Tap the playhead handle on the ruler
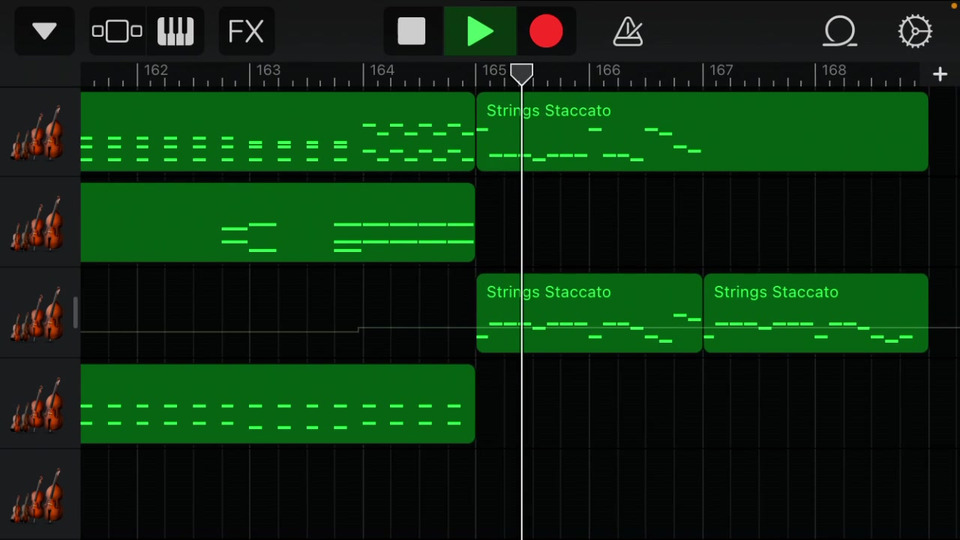The width and height of the screenshot is (960, 540). coord(522,74)
